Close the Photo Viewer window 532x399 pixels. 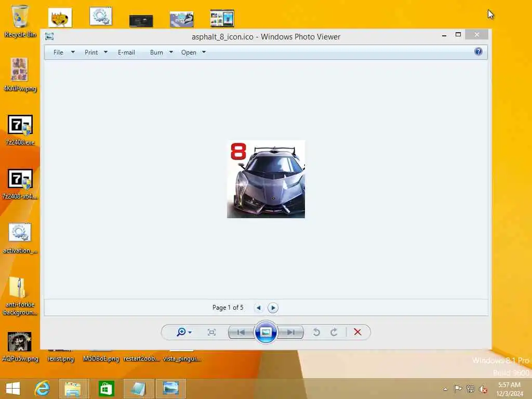click(477, 34)
